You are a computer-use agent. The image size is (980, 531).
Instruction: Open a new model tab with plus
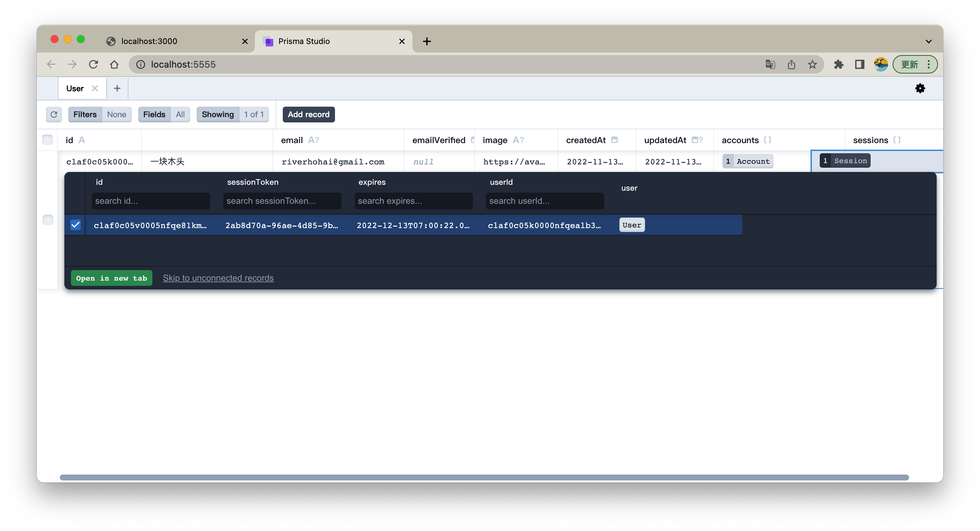(x=117, y=88)
